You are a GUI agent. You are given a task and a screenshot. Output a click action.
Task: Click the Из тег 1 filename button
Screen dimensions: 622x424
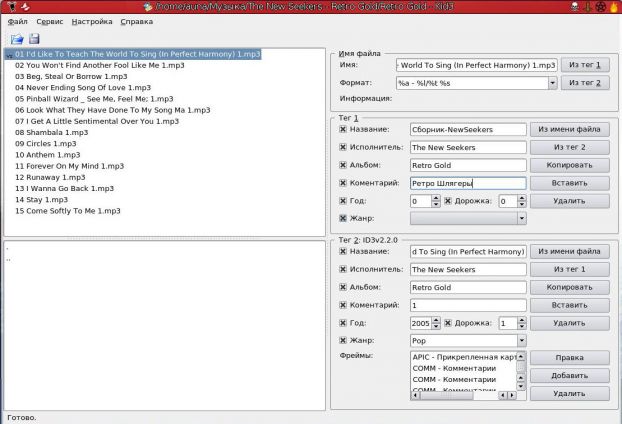585,65
